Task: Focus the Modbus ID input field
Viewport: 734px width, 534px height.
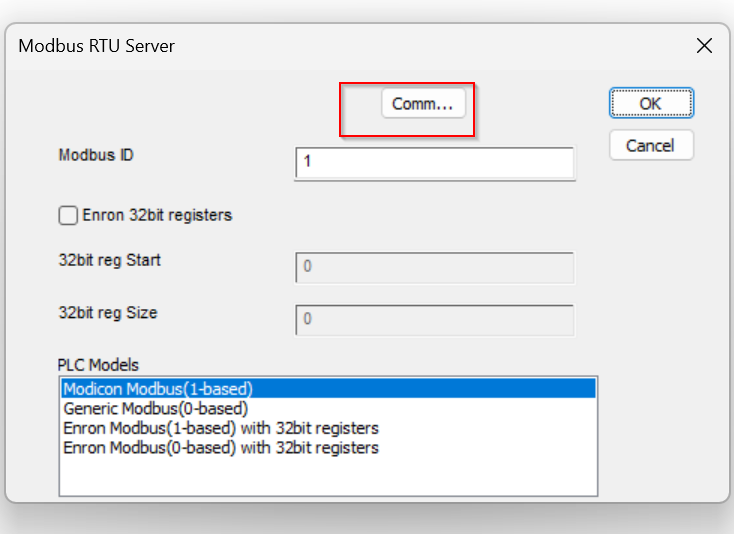Action: [435, 162]
